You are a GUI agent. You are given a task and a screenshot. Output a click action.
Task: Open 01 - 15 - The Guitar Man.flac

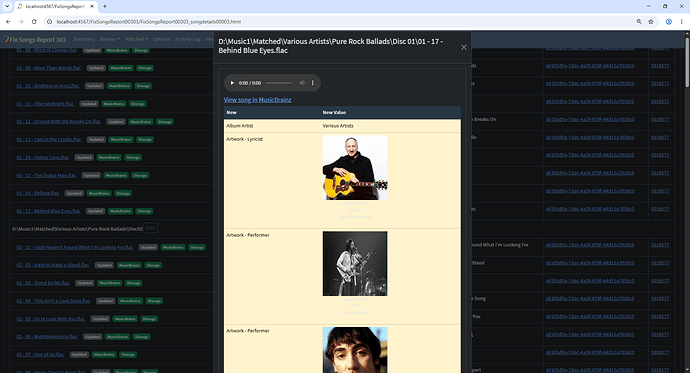[x=46, y=175]
